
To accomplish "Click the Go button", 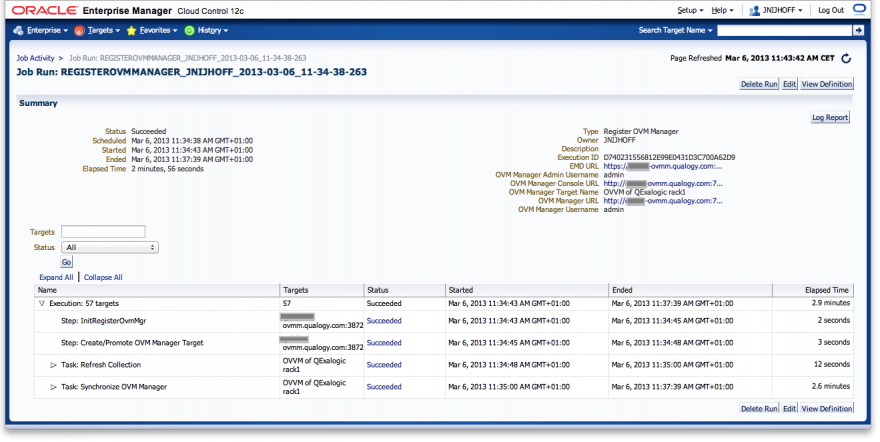I will coord(66,262).
